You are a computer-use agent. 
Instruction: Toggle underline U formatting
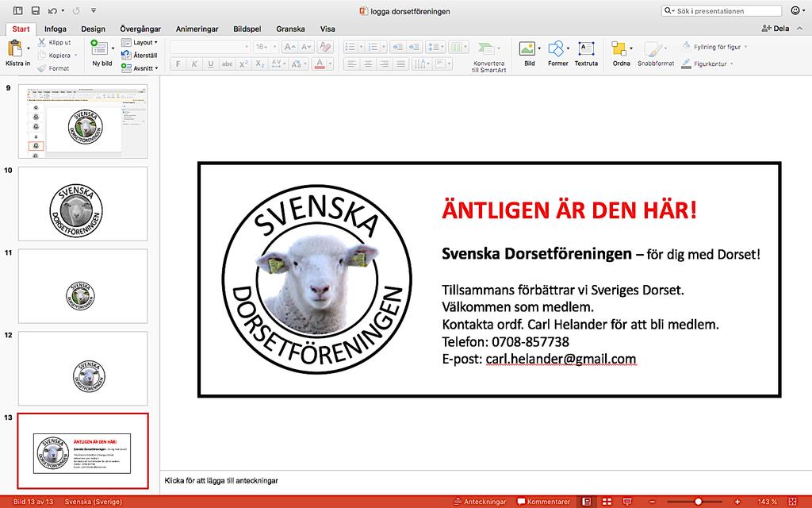tap(210, 63)
